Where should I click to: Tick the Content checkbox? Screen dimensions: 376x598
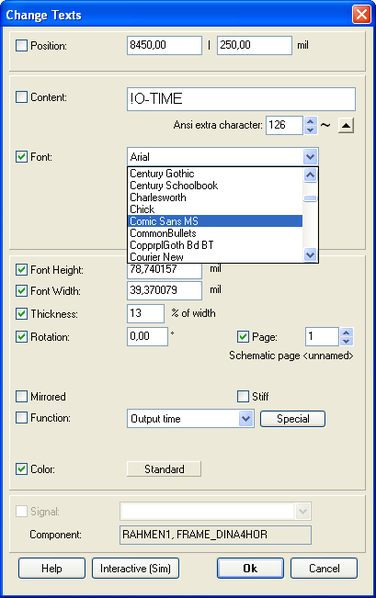(21, 97)
